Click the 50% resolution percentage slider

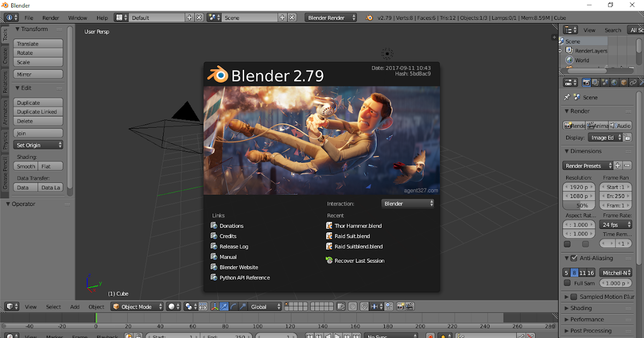579,205
